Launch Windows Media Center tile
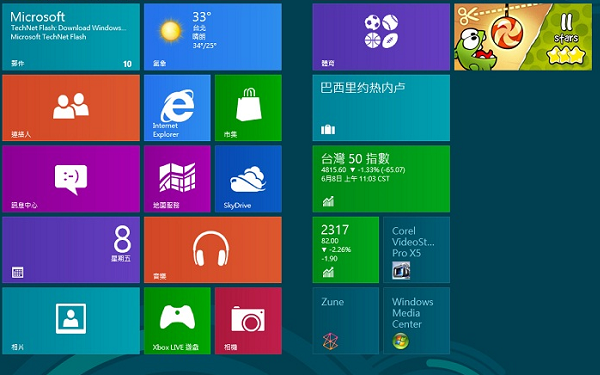The height and width of the screenshot is (375, 600). pos(417,321)
